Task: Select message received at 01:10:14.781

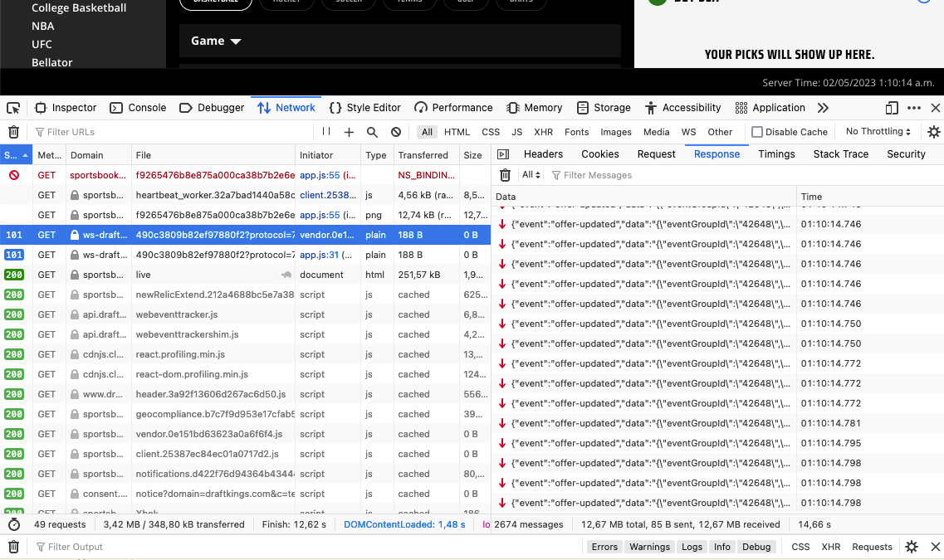Action: (717, 423)
